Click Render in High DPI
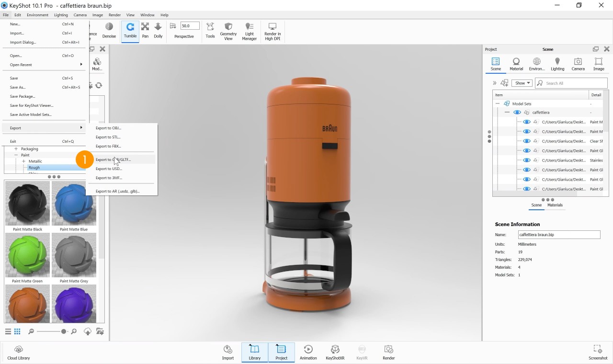613x364 pixels. click(x=272, y=31)
